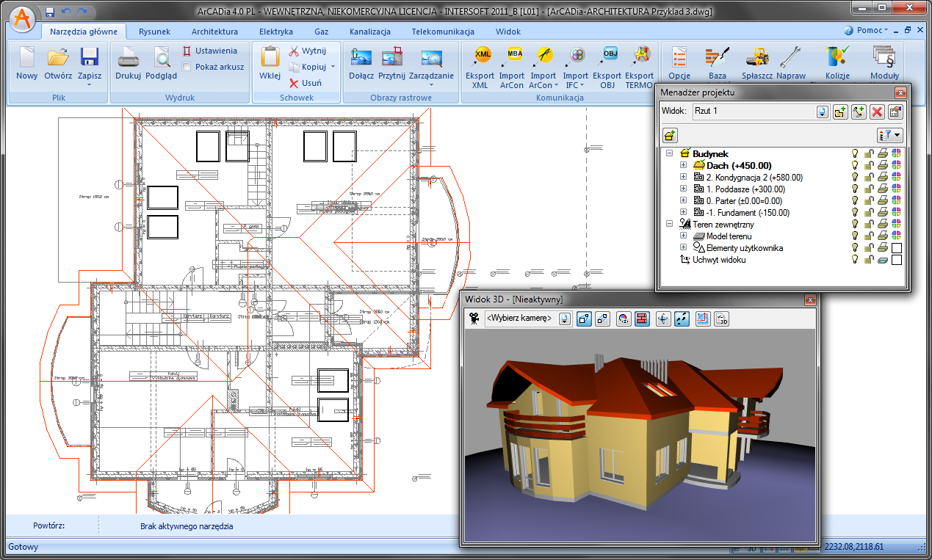Toggle visibility bulb for 1. Poddasze
The height and width of the screenshot is (560, 932).
coord(855,189)
